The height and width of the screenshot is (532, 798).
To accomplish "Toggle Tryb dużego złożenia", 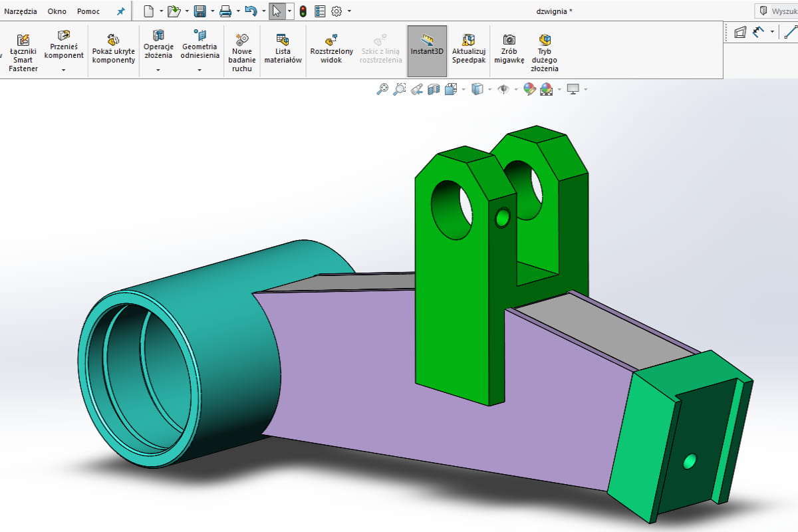I will coord(544,50).
